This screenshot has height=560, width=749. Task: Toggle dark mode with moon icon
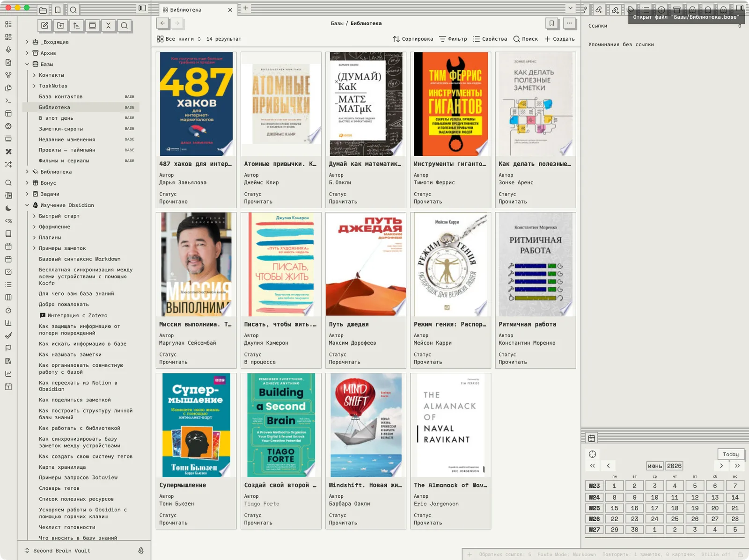pos(8,208)
